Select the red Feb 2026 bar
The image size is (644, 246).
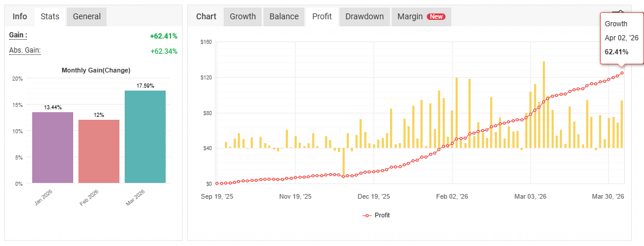click(x=99, y=151)
